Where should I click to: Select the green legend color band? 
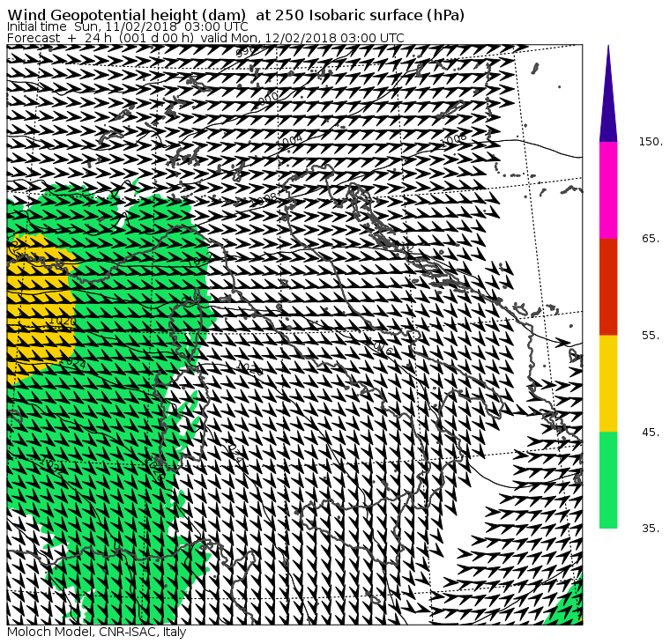point(608,480)
